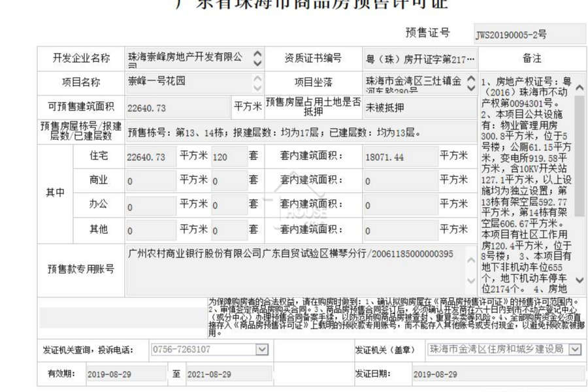
Task: Click the remarks panel scrollbar thumb
Action: point(580,155)
